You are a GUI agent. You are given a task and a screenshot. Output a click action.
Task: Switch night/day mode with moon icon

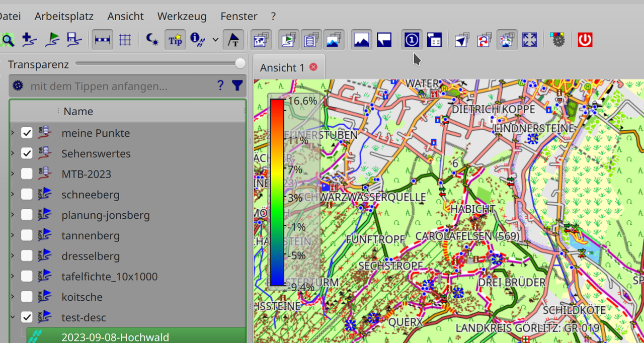[x=152, y=40]
